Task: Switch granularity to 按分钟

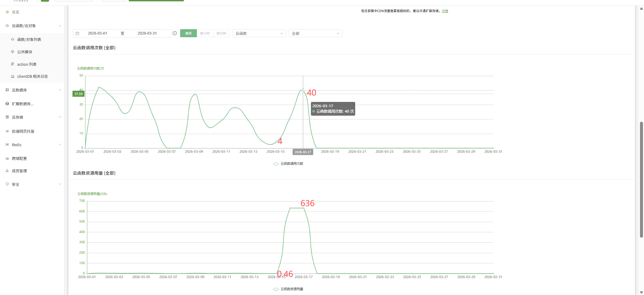Action: (x=221, y=34)
